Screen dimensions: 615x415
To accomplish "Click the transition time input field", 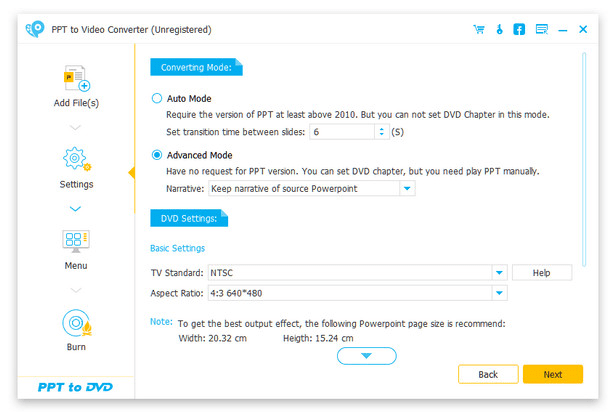I will click(x=341, y=132).
